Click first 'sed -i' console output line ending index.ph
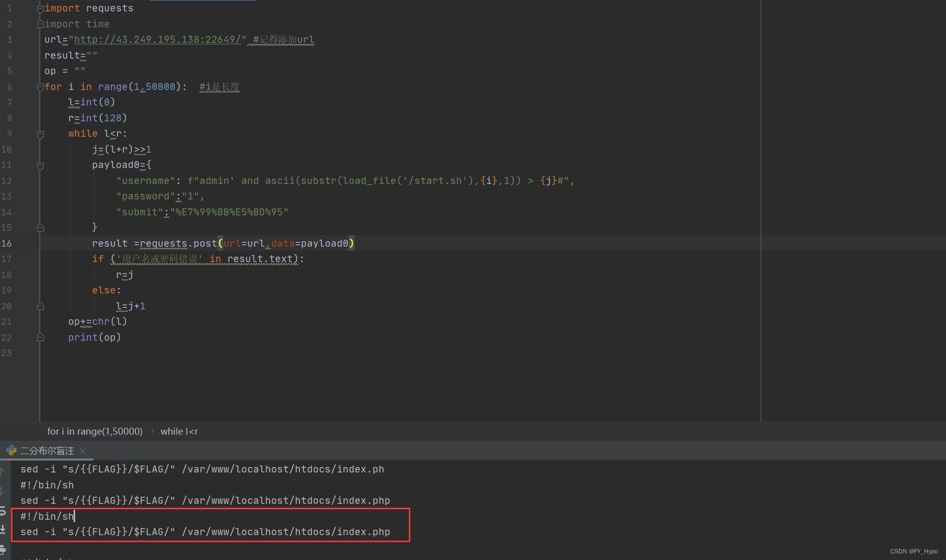The height and width of the screenshot is (560, 946). [x=202, y=469]
